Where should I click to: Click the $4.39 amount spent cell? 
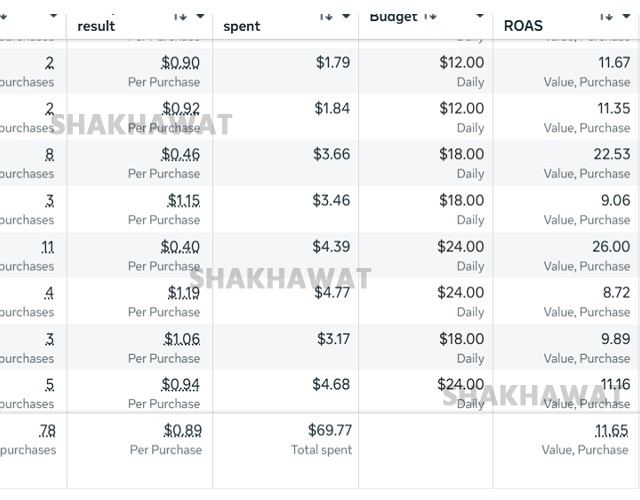[331, 246]
